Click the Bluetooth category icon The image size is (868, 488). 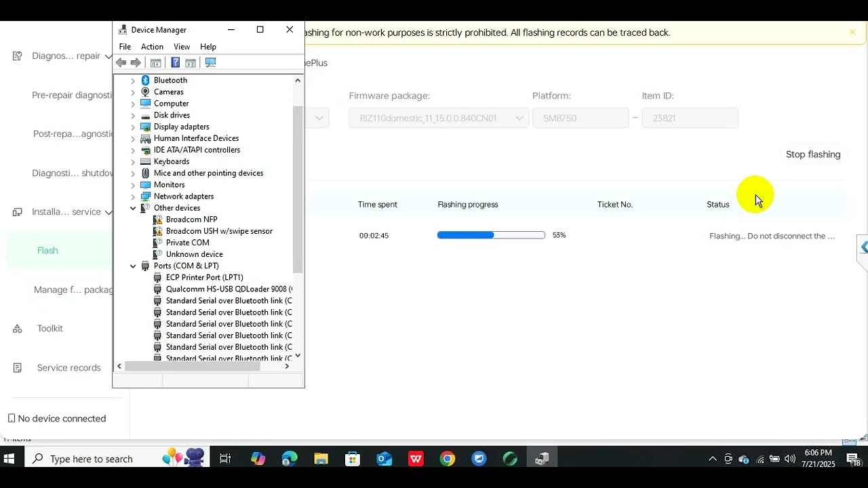point(145,80)
